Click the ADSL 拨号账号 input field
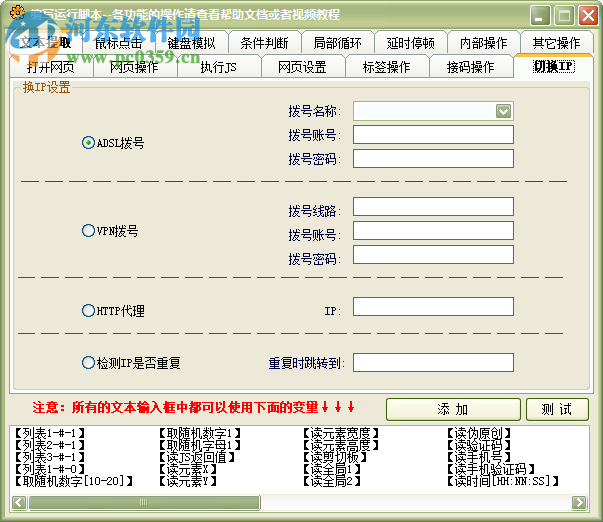This screenshot has height=522, width=603. pyautogui.click(x=433, y=135)
